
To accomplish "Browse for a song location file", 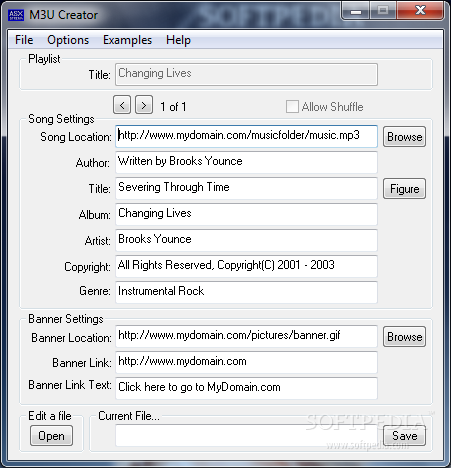I will [x=404, y=137].
